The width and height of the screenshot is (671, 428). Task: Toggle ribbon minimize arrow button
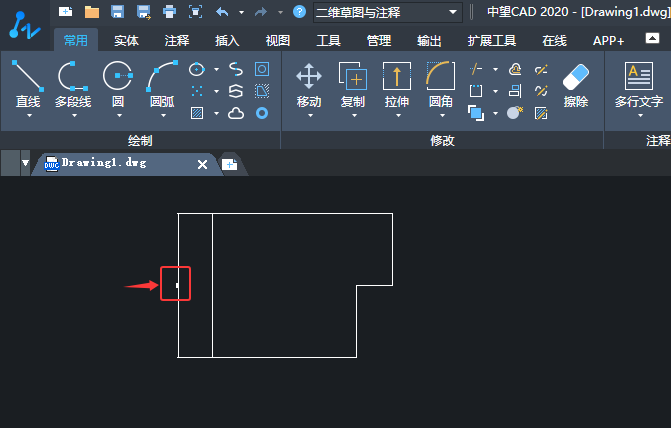point(652,39)
